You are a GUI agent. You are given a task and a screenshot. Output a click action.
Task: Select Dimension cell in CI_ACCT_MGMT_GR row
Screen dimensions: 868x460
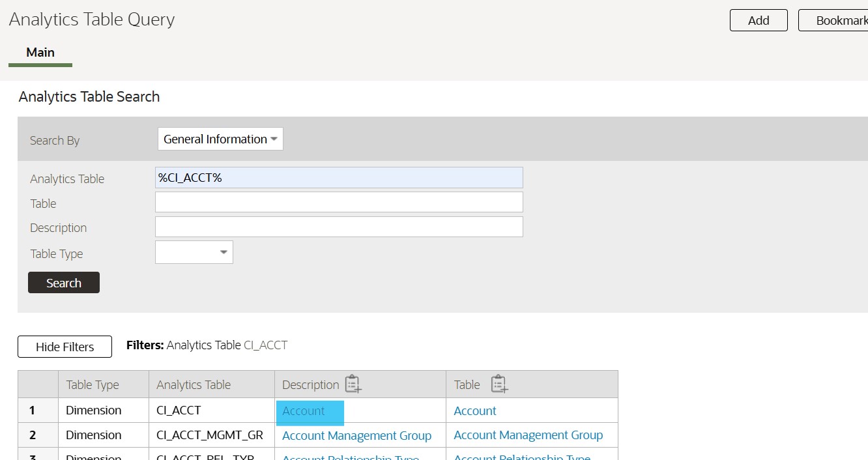(x=103, y=435)
